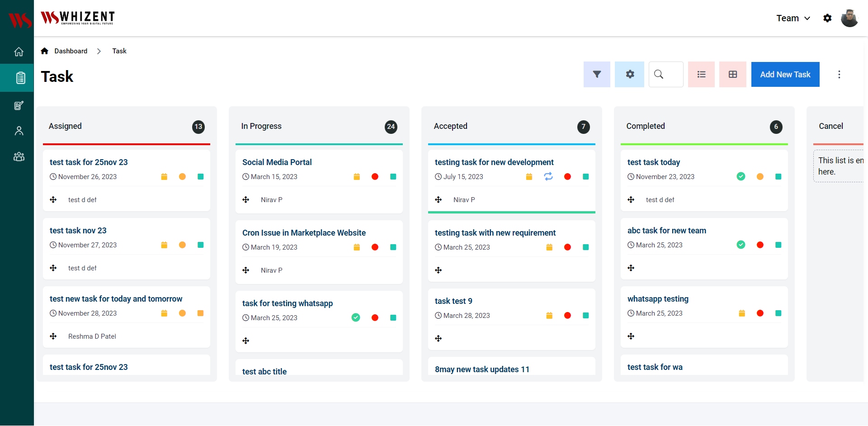868x426 pixels.
Task: Click the Accepted column header
Action: [450, 126]
